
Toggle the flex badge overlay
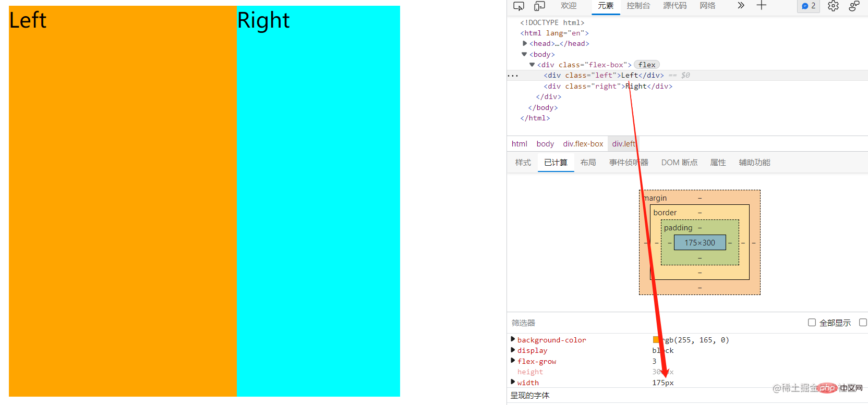[x=647, y=65]
